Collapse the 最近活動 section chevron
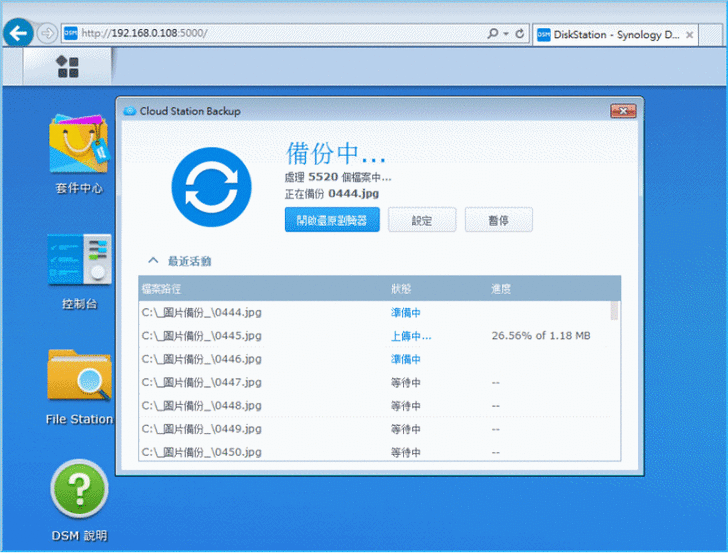728x553 pixels. click(153, 261)
